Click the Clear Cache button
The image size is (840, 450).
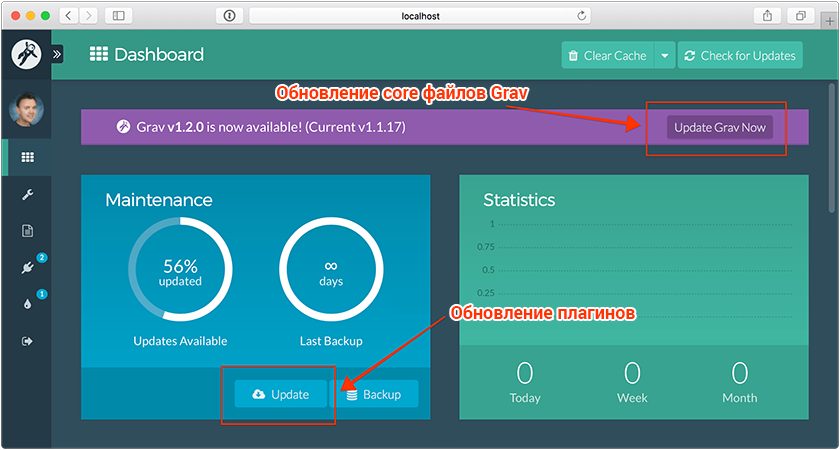pyautogui.click(x=608, y=55)
